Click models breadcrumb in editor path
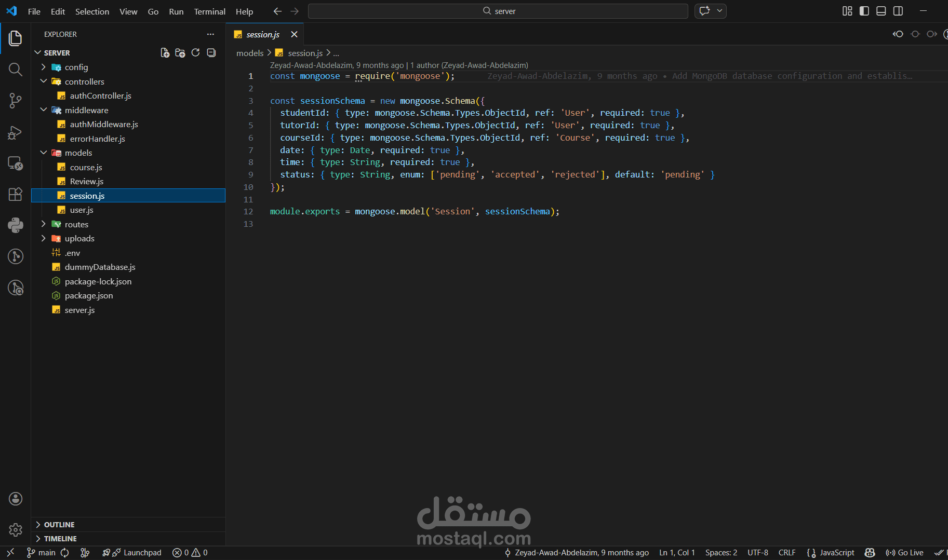 (250, 53)
